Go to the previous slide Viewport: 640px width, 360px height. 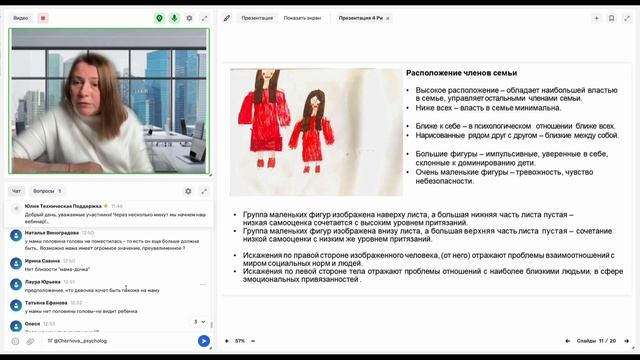[x=567, y=341]
